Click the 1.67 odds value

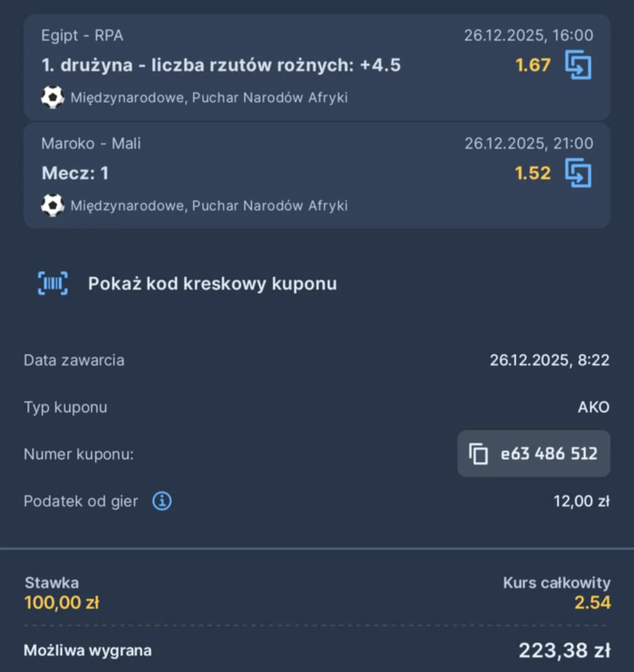tap(533, 65)
